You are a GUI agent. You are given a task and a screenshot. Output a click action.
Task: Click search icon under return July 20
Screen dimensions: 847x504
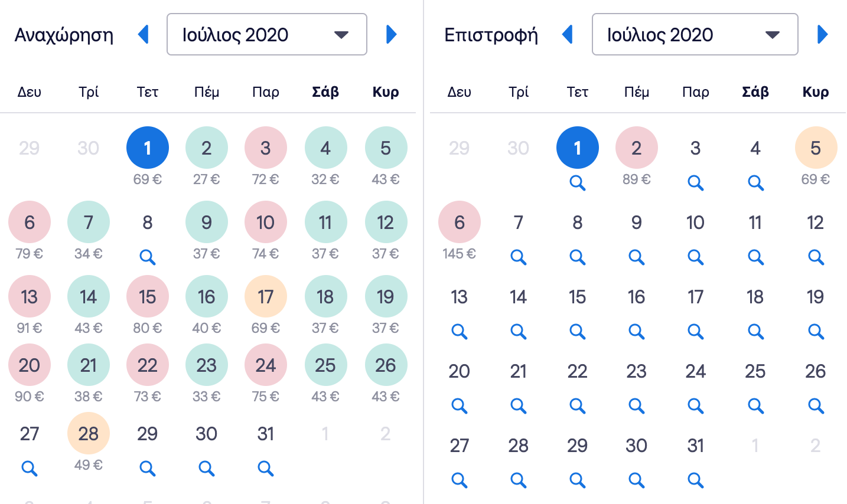point(460,406)
